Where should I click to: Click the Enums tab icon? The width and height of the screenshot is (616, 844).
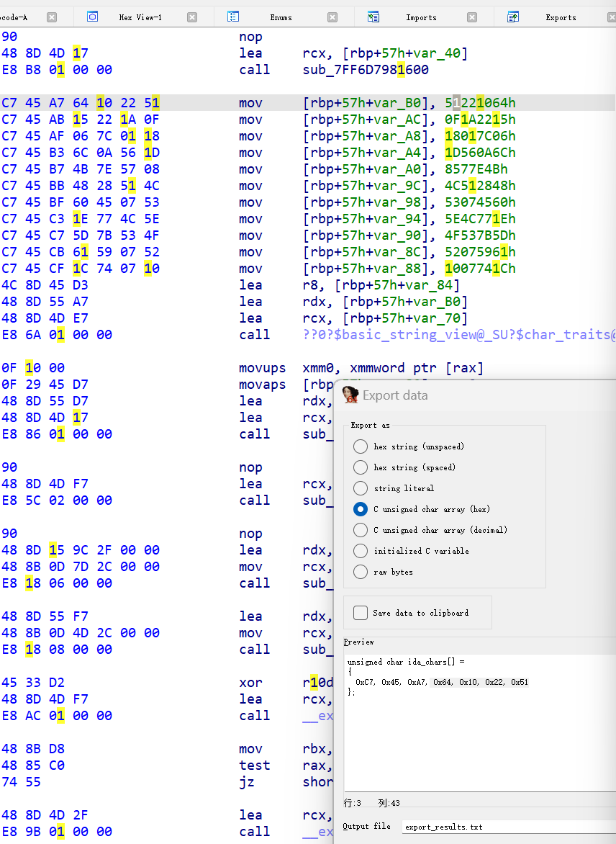[x=232, y=17]
